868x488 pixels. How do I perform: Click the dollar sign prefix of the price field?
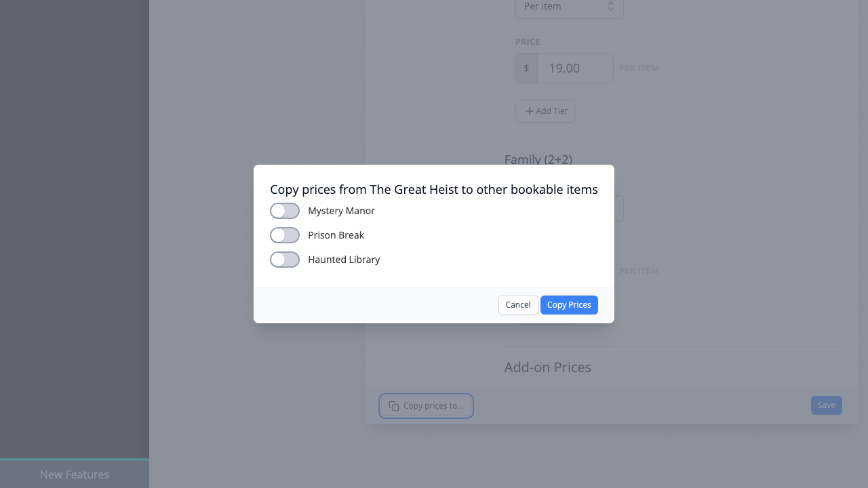[526, 68]
